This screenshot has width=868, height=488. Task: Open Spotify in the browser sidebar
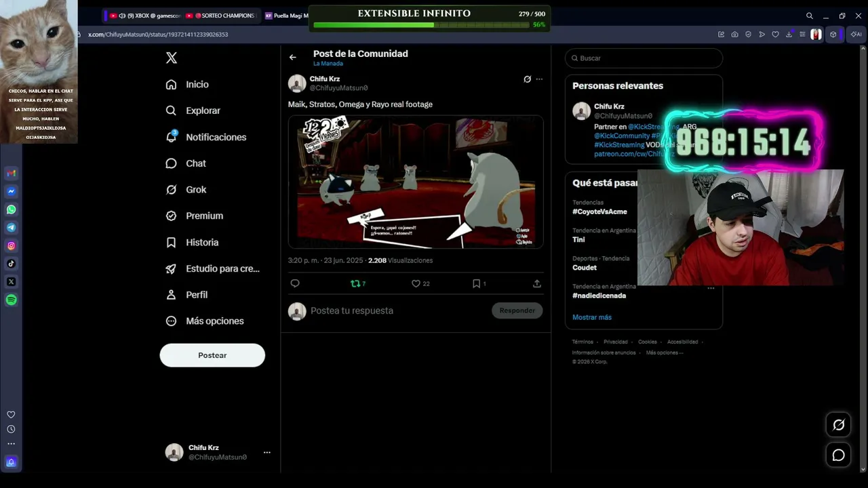pos(12,300)
